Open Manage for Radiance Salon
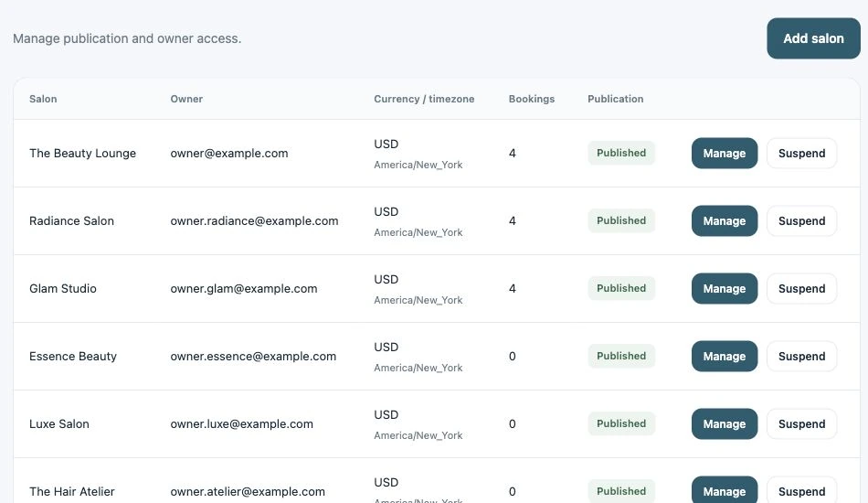The image size is (868, 503). click(724, 220)
